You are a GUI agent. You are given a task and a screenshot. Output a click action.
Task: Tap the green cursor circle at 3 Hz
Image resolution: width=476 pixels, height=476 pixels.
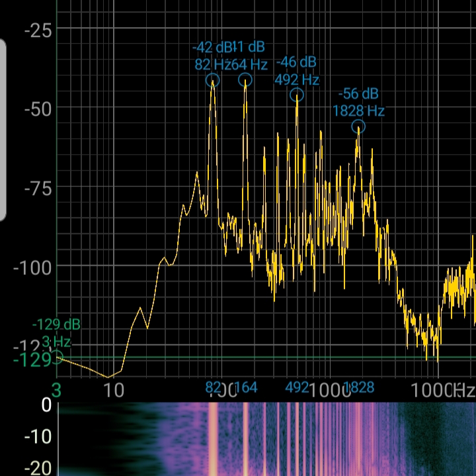click(x=58, y=357)
